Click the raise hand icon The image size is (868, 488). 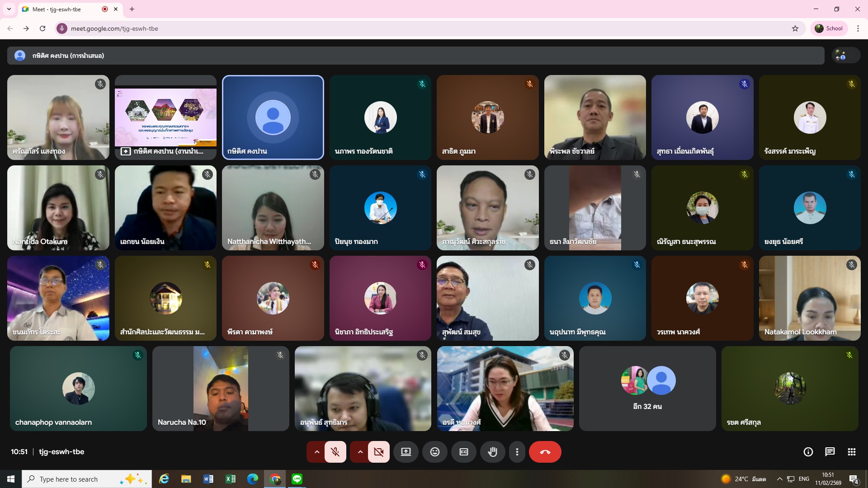pyautogui.click(x=492, y=452)
